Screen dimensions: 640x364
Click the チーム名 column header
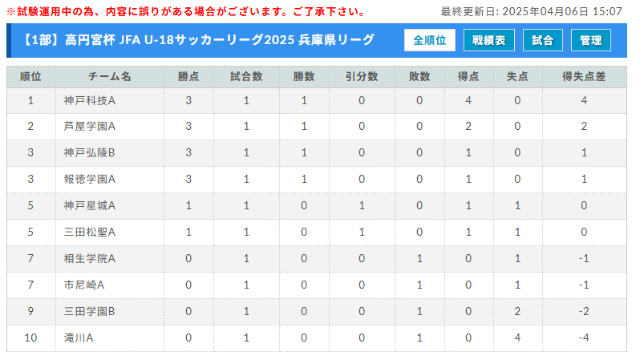click(110, 76)
